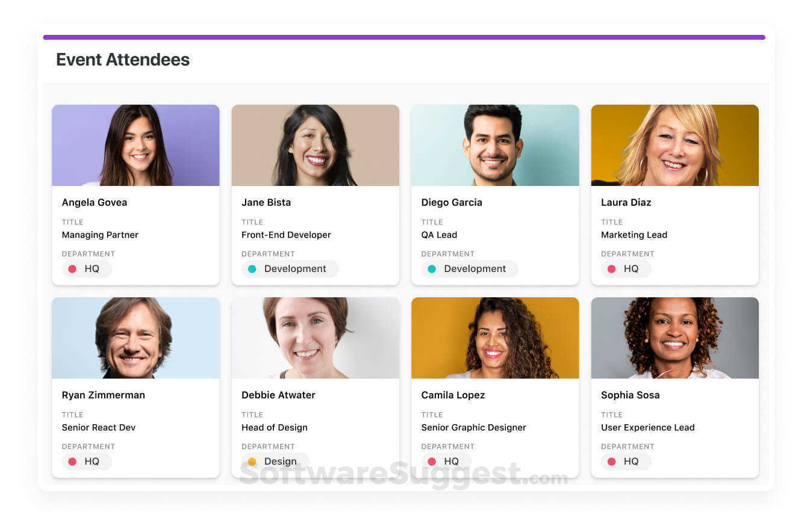Open Jane Bista's profile photo
This screenshot has width=807, height=532.
pos(315,144)
